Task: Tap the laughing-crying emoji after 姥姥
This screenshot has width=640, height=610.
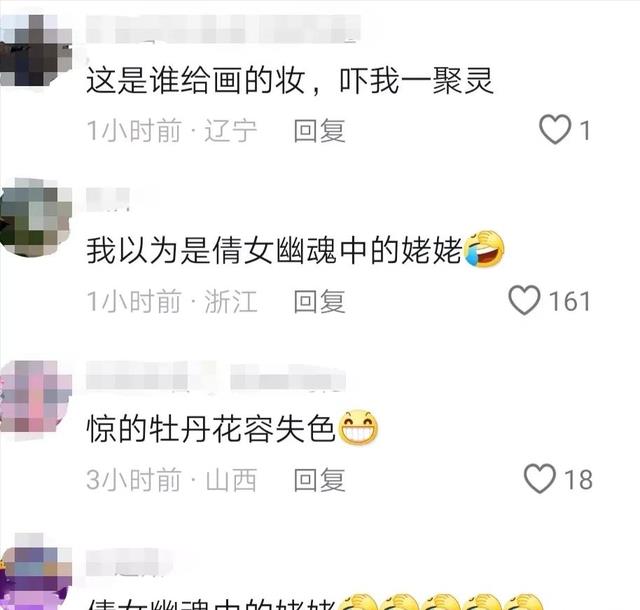Action: click(484, 249)
